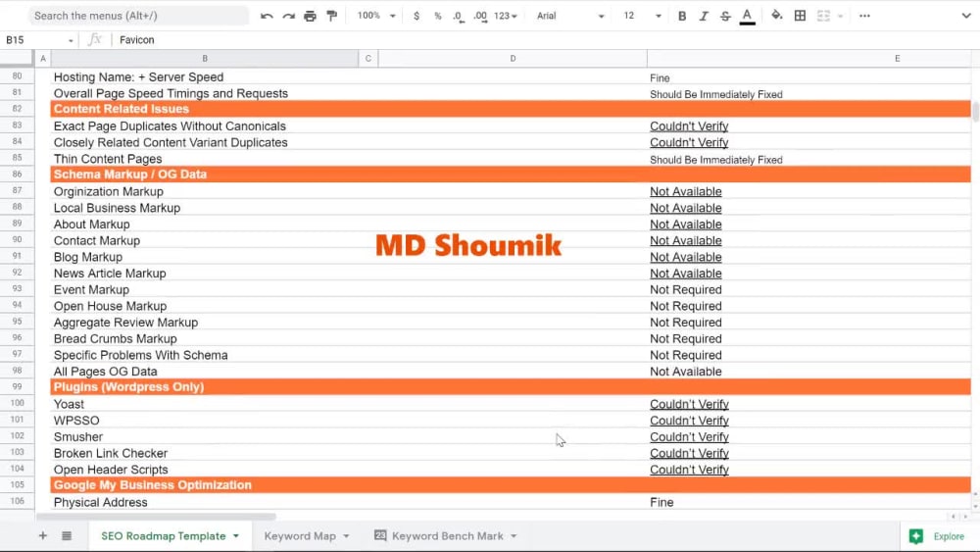Open Keyword Bench Mark tab dropdown arrow
The width and height of the screenshot is (980, 552).
(514, 536)
